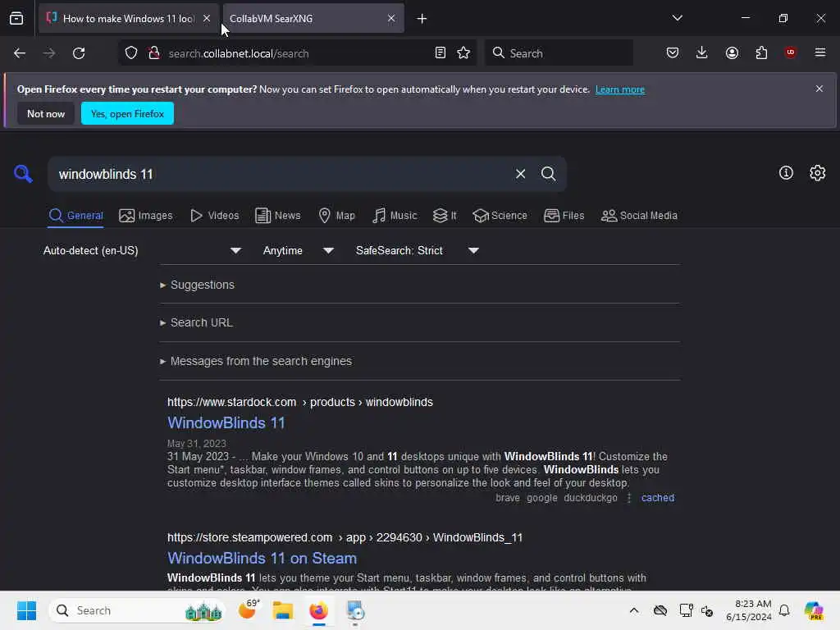Switch to CollabVM SearXNG tab

pos(313,19)
